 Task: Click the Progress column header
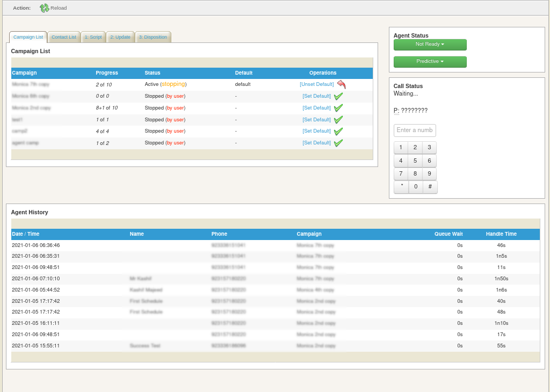coord(107,73)
